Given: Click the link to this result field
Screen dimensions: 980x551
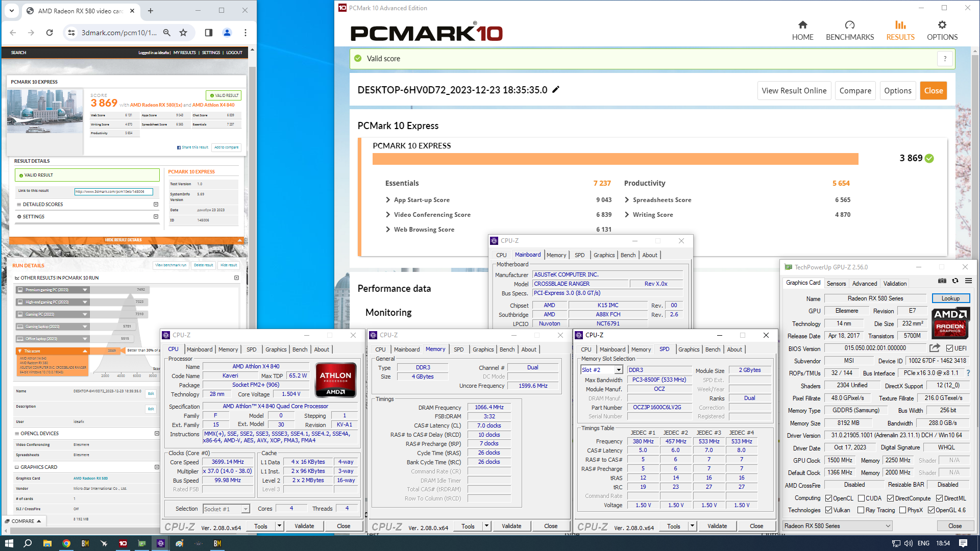Looking at the screenshot, I should tap(113, 192).
